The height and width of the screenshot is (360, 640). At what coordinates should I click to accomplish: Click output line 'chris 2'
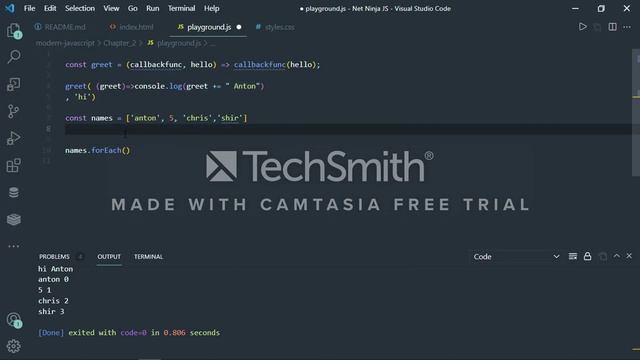53,300
